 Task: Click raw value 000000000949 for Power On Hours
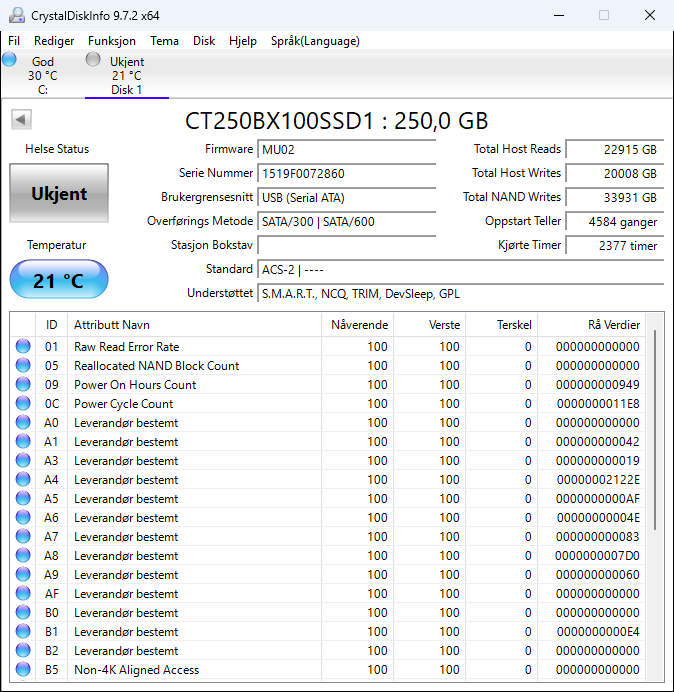coord(598,385)
